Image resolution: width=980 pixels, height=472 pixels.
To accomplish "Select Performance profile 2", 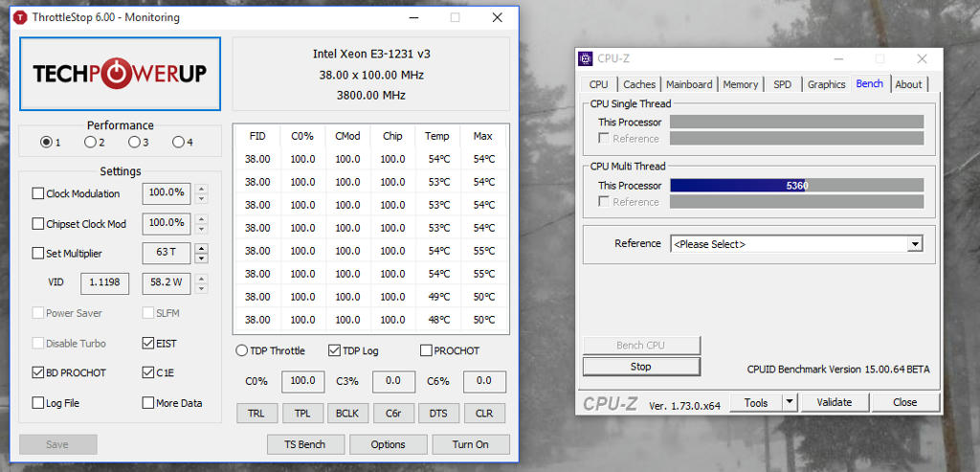I will (90, 142).
